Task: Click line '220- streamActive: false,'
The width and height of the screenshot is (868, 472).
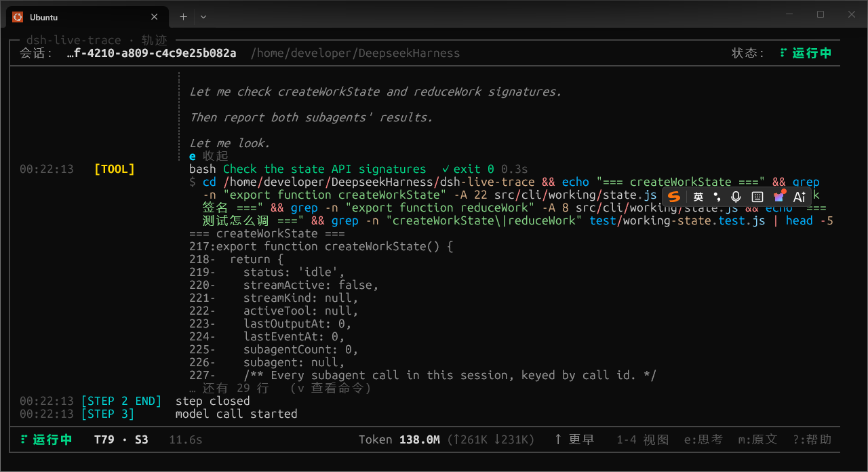Action: click(x=284, y=285)
